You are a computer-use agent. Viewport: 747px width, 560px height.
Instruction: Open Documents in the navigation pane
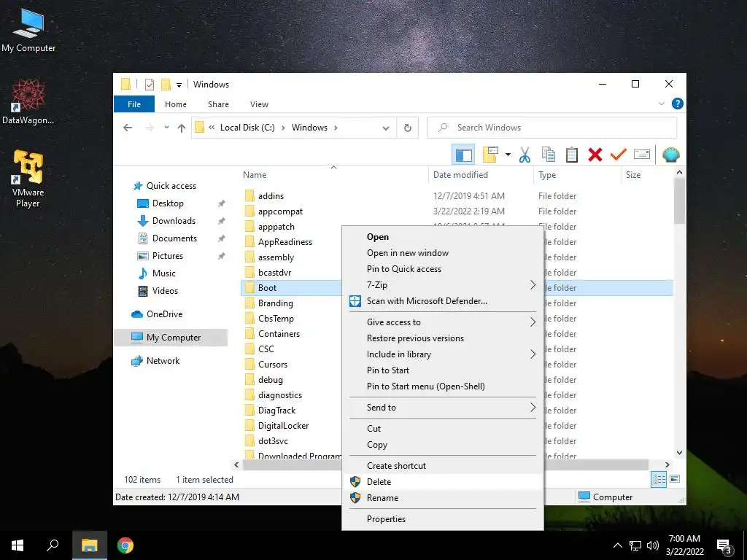174,238
